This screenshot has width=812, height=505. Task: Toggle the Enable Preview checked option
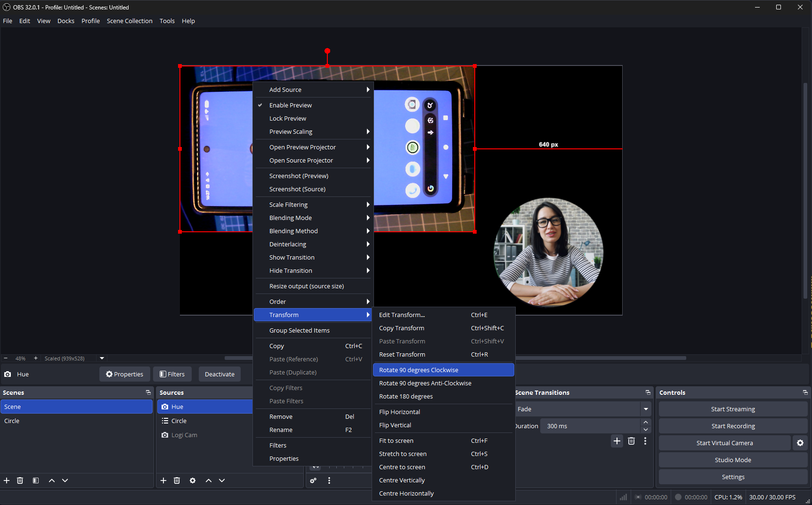click(290, 105)
